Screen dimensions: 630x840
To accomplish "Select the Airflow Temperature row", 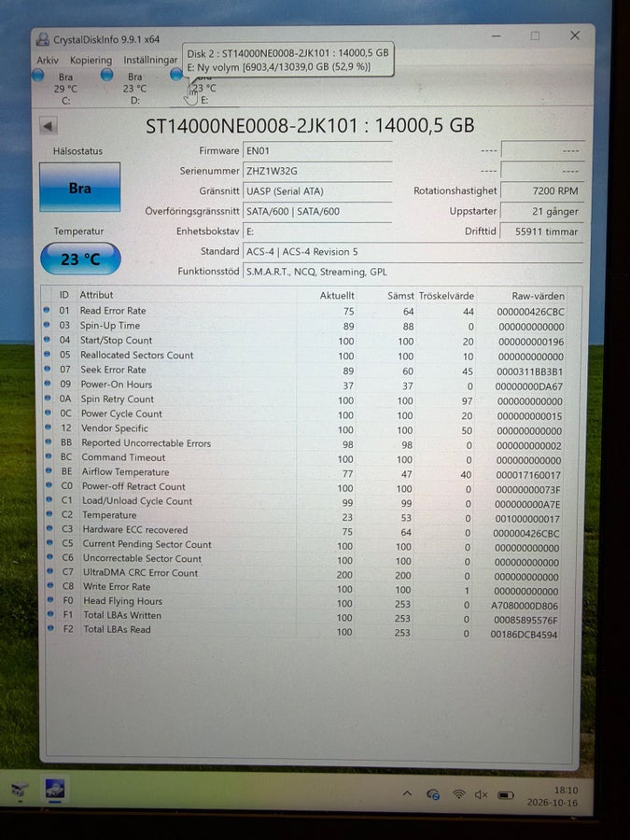I will click(304, 473).
